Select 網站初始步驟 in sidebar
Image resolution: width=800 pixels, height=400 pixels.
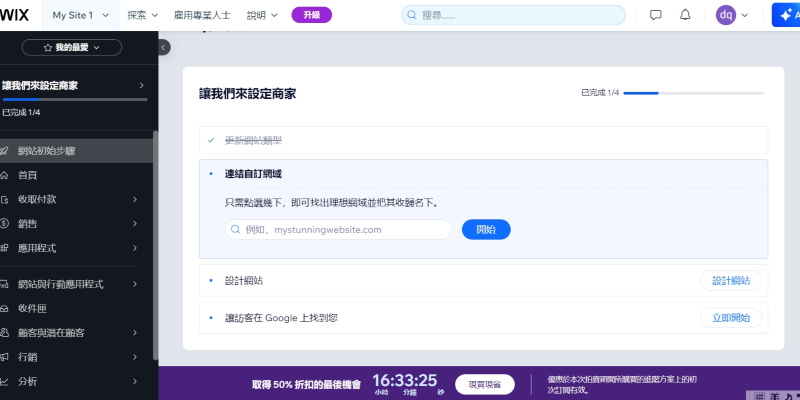pyautogui.click(x=76, y=151)
